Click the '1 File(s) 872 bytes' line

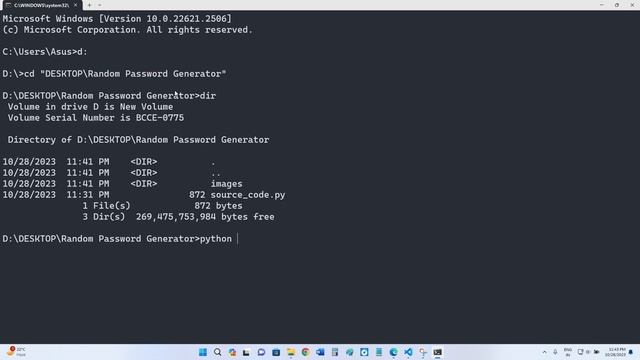[162, 206]
